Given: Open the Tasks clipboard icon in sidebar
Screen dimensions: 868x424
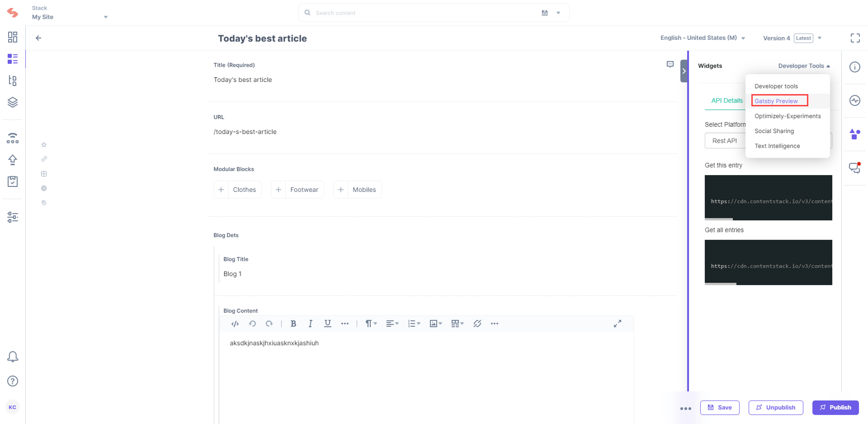Looking at the screenshot, I should click(x=12, y=181).
